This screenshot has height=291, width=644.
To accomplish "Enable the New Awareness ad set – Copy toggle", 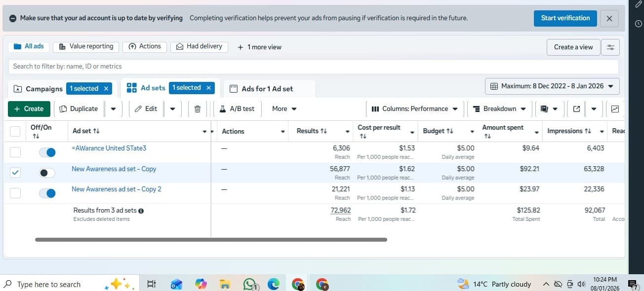I will point(47,173).
